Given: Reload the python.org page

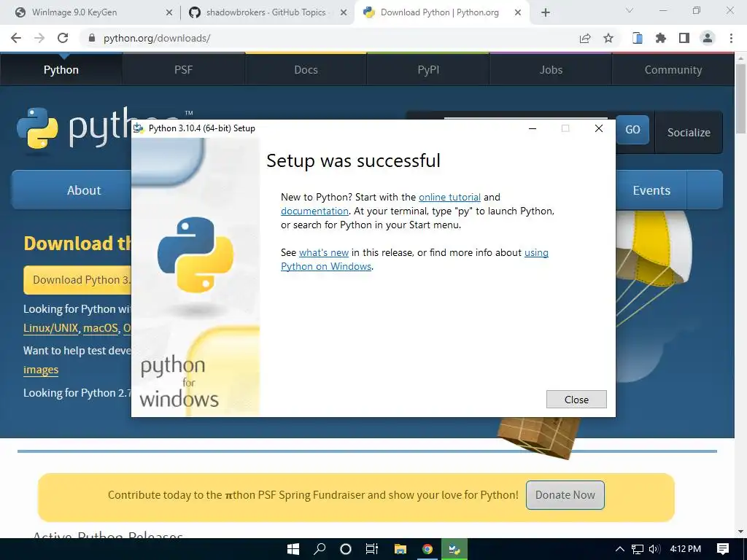Looking at the screenshot, I should click(x=63, y=38).
